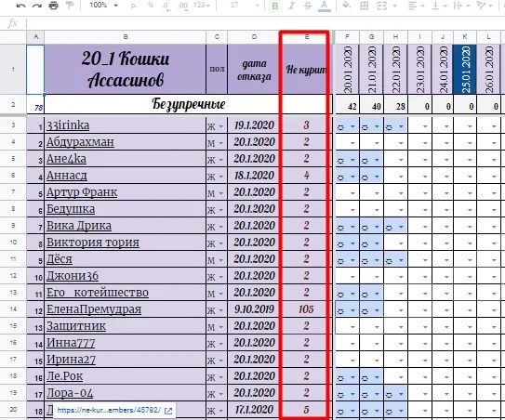This screenshot has height=420, width=505.
Task: Select the 20_1 Кошки Ассасинов title cell
Action: [x=126, y=69]
